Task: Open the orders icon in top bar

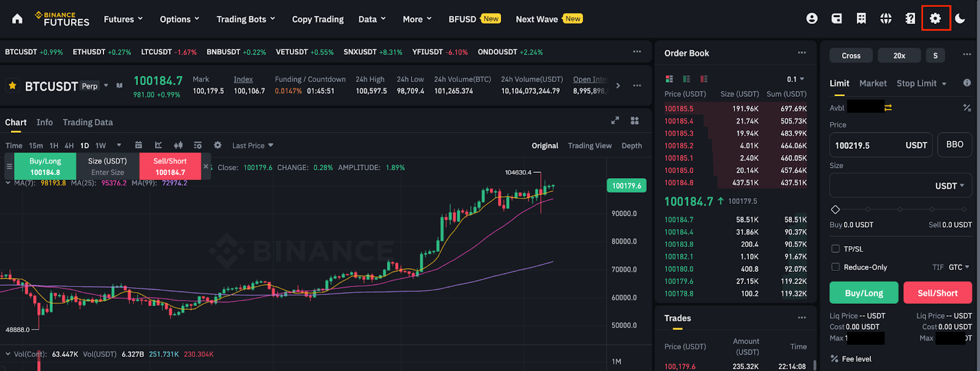Action: click(861, 19)
